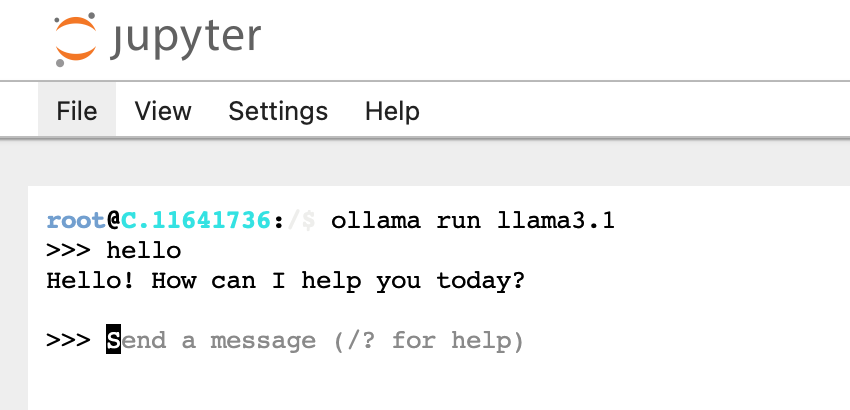Viewport: 850px width, 410px height.
Task: Click the word "ollama" in the command
Action: 375,220
